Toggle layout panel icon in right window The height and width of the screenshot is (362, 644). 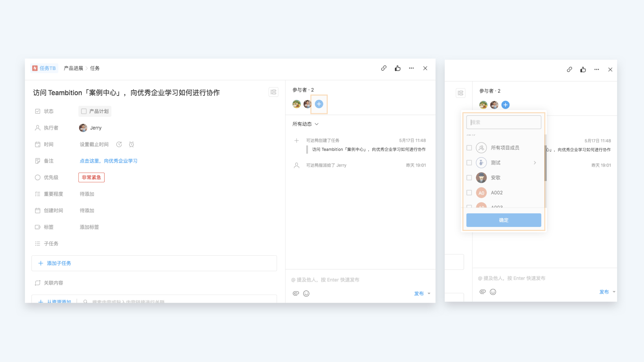[x=461, y=93]
